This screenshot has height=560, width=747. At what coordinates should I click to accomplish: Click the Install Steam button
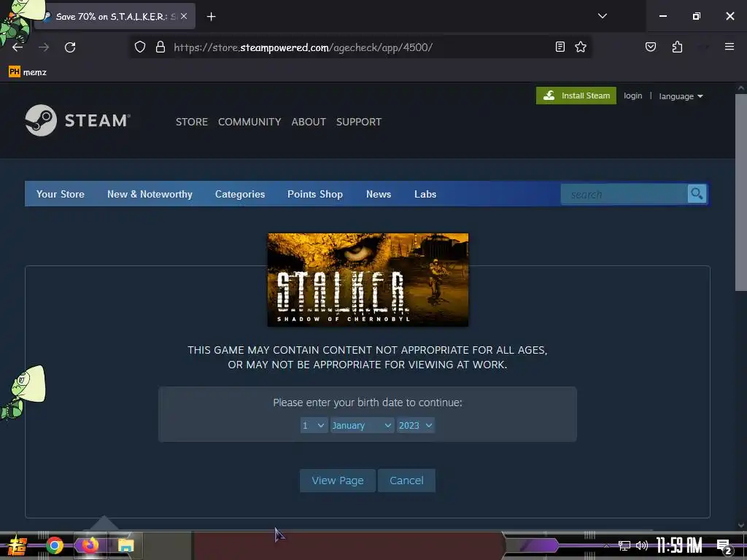click(x=576, y=96)
